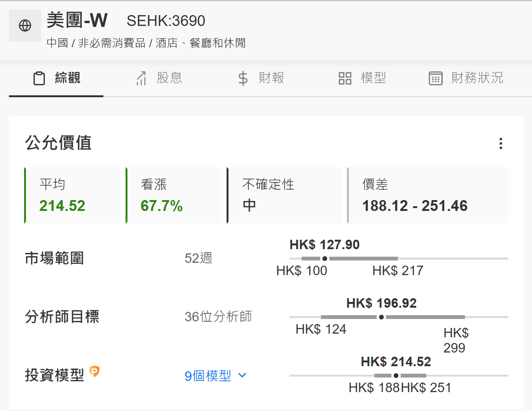
Task: Click the chart growth icon beside 股息
Action: pyautogui.click(x=141, y=78)
